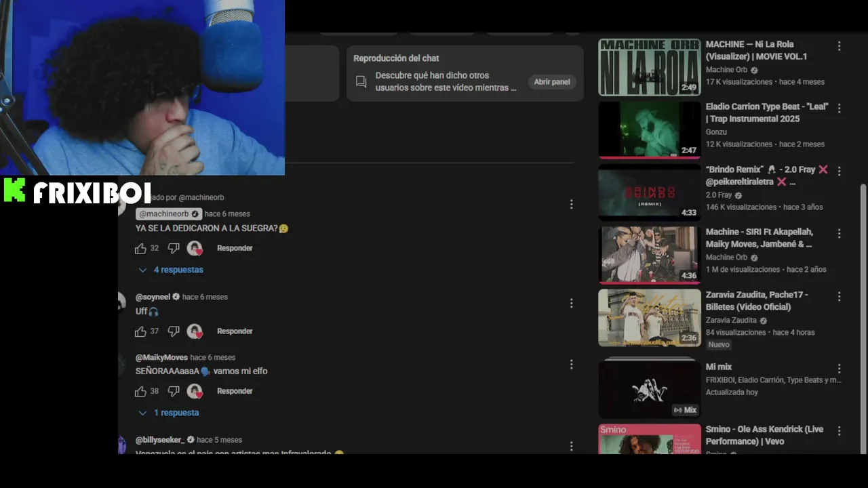Image resolution: width=868 pixels, height=488 pixels.
Task: Open 'MACHINE — Ni La Rola' video title
Action: click(756, 51)
